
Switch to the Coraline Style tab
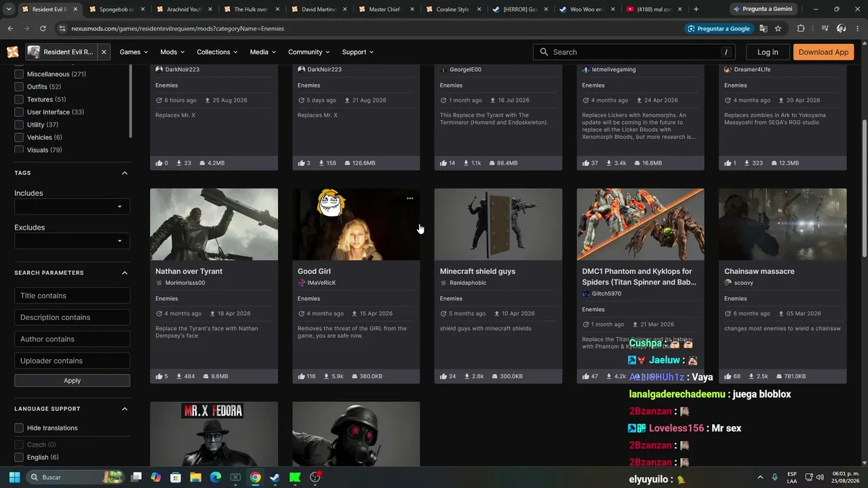pos(454,9)
